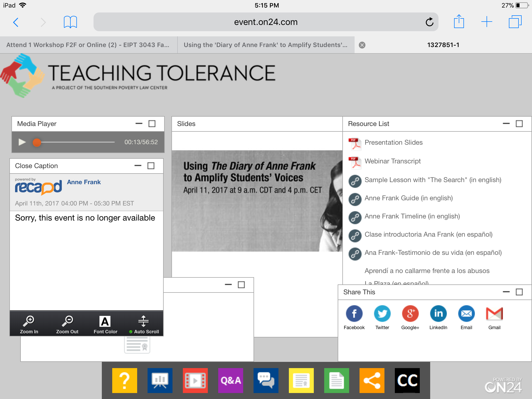532x399 pixels.
Task: Switch to Attend 1 Workshop browser tab
Action: (x=88, y=45)
